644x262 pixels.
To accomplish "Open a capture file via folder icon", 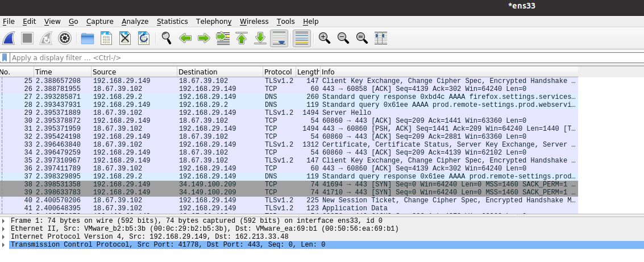I will pos(88,38).
